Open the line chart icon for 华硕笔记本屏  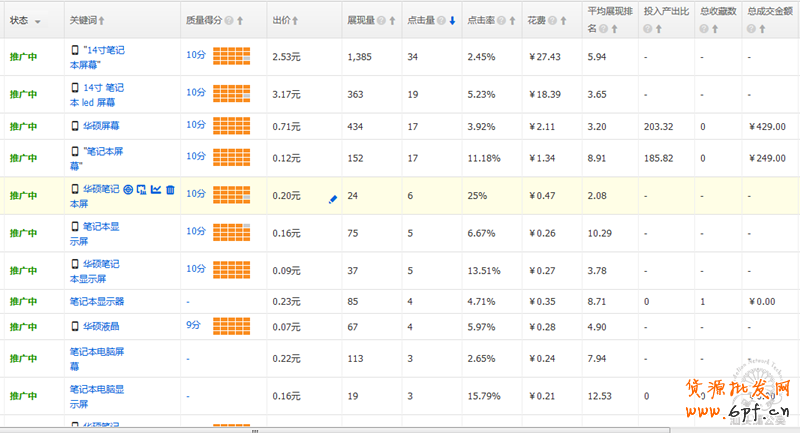156,190
